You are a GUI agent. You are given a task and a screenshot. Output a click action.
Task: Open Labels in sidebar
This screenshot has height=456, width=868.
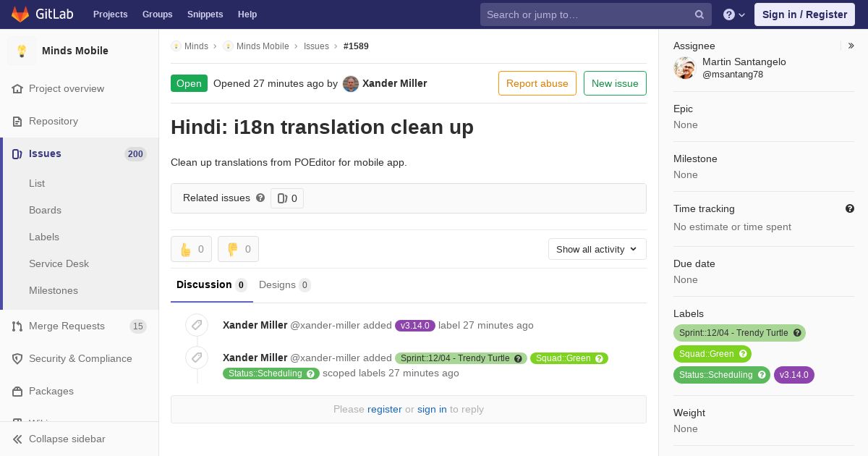pyautogui.click(x=44, y=237)
